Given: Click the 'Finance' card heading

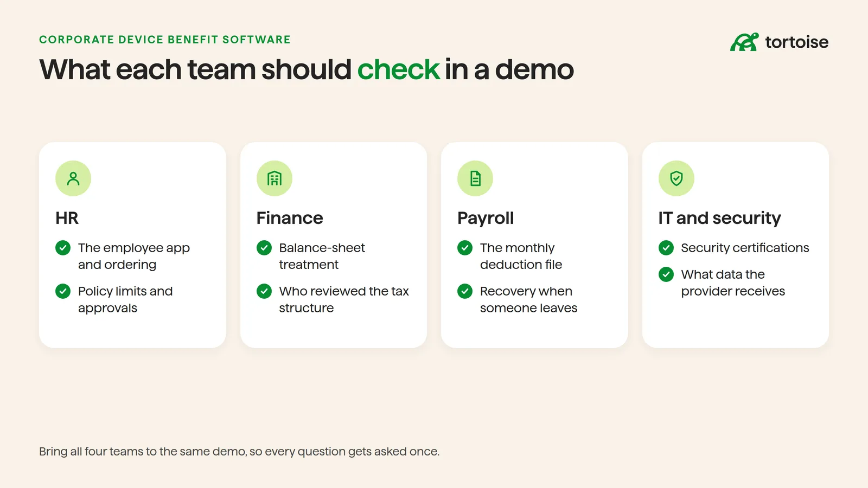Looking at the screenshot, I should point(290,218).
